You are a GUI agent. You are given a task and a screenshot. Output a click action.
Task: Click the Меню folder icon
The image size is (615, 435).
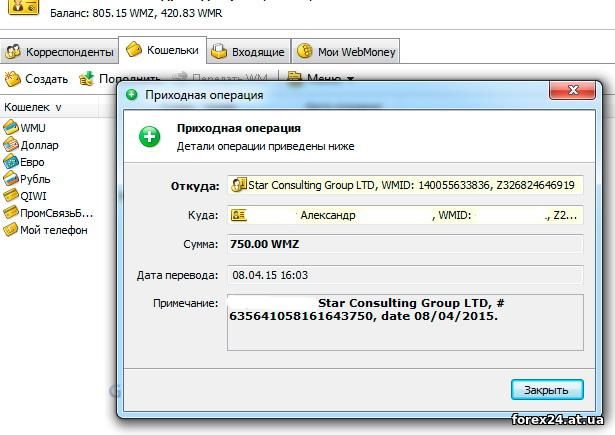click(x=294, y=76)
